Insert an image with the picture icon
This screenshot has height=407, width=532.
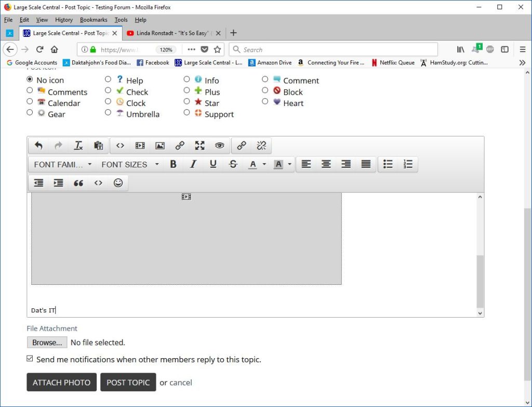pyautogui.click(x=160, y=146)
